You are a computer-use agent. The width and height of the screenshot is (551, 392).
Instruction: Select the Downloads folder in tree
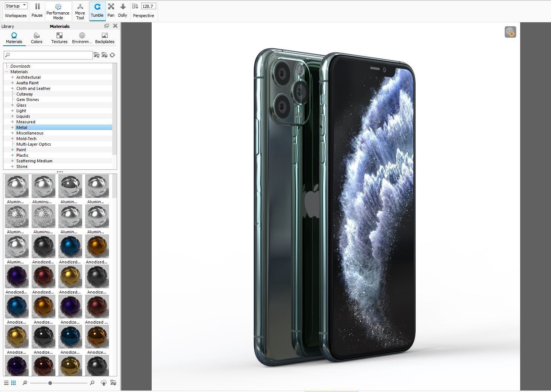pyautogui.click(x=20, y=66)
